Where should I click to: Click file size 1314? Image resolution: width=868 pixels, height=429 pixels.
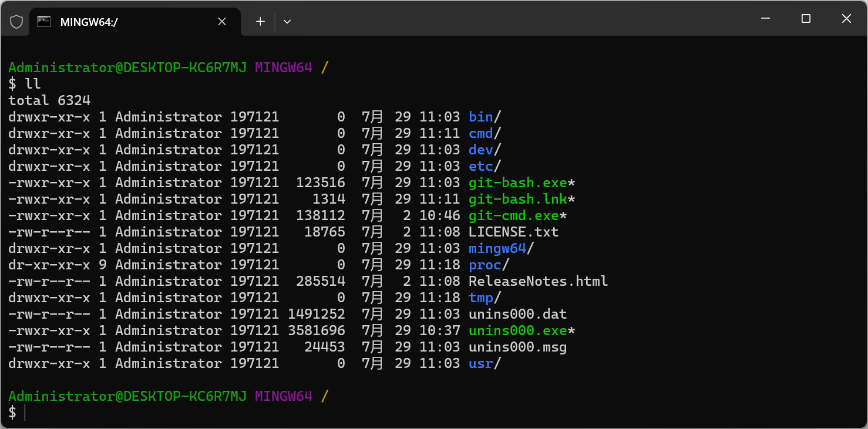tap(329, 199)
